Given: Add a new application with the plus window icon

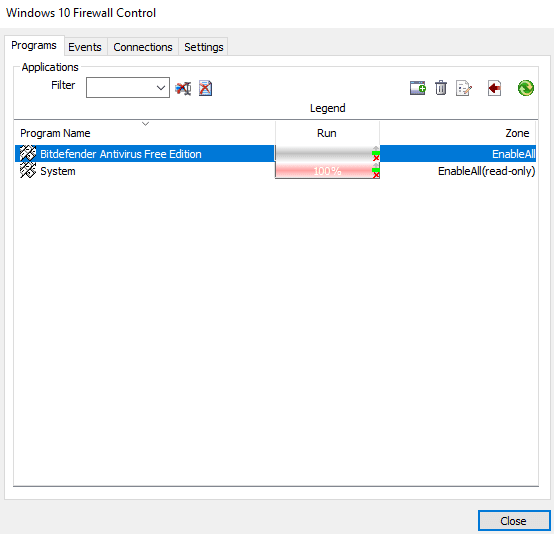Looking at the screenshot, I should (x=418, y=88).
